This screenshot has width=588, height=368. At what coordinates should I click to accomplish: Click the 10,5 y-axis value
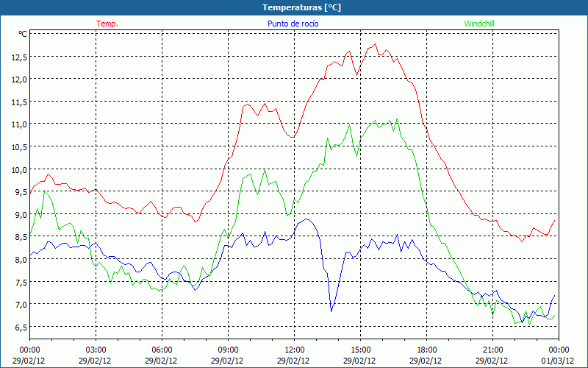(19, 146)
